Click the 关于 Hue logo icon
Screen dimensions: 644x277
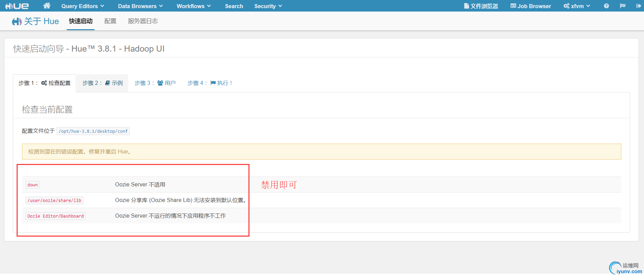(x=17, y=21)
